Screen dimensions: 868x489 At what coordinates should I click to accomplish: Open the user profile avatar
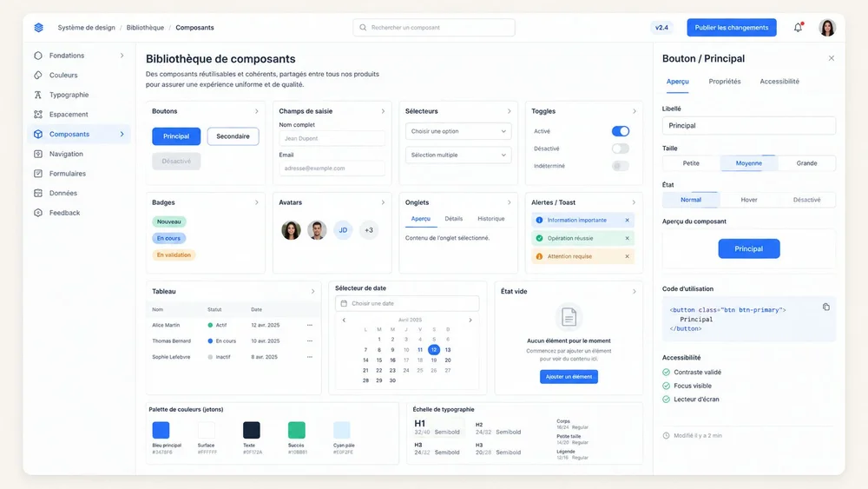point(827,27)
